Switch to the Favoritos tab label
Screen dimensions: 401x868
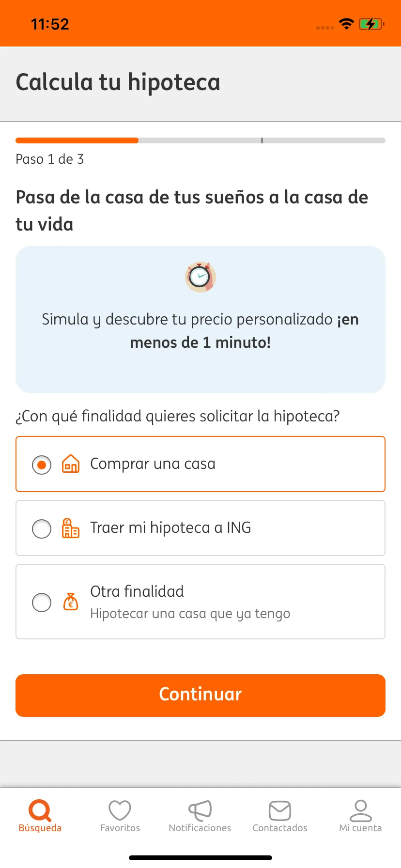pos(120,828)
